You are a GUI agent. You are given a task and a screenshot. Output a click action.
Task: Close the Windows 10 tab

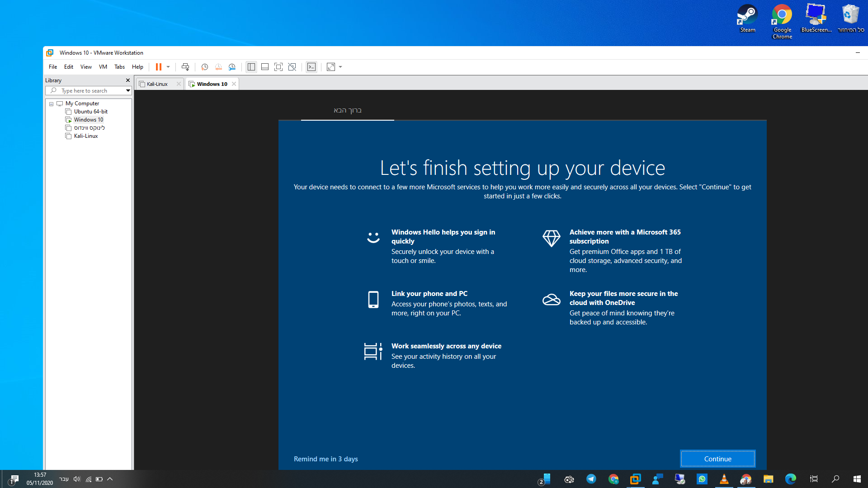234,84
